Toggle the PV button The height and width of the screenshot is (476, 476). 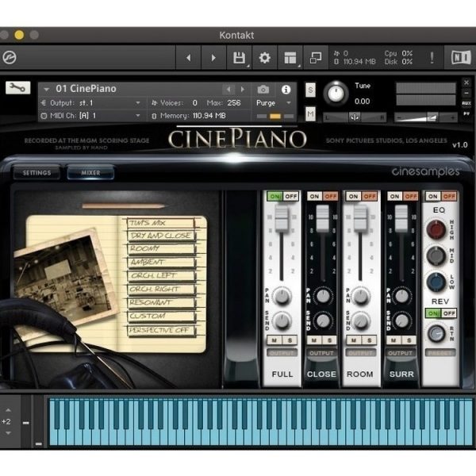tap(466, 113)
